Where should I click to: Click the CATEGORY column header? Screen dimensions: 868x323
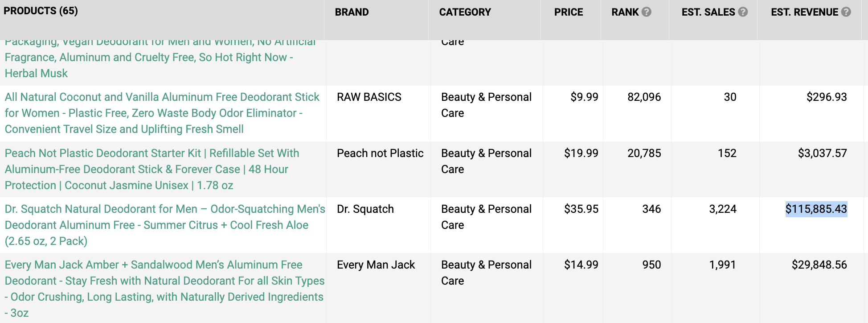click(x=465, y=12)
